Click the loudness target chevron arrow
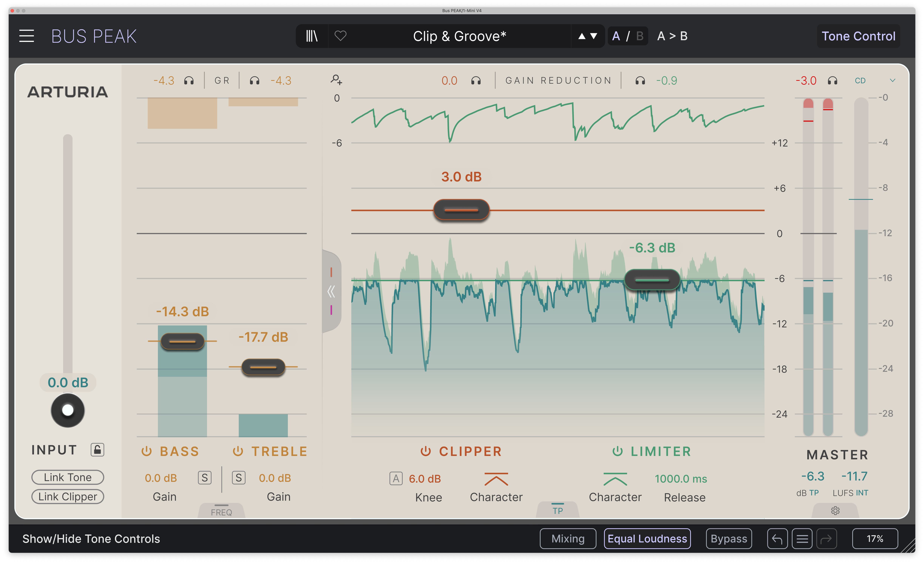This screenshot has width=924, height=563. pos(893,80)
